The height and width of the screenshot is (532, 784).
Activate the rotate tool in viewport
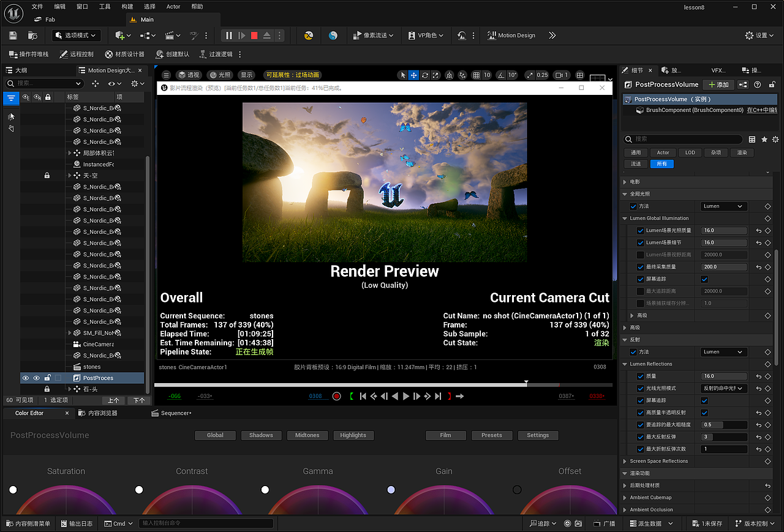[424, 75]
